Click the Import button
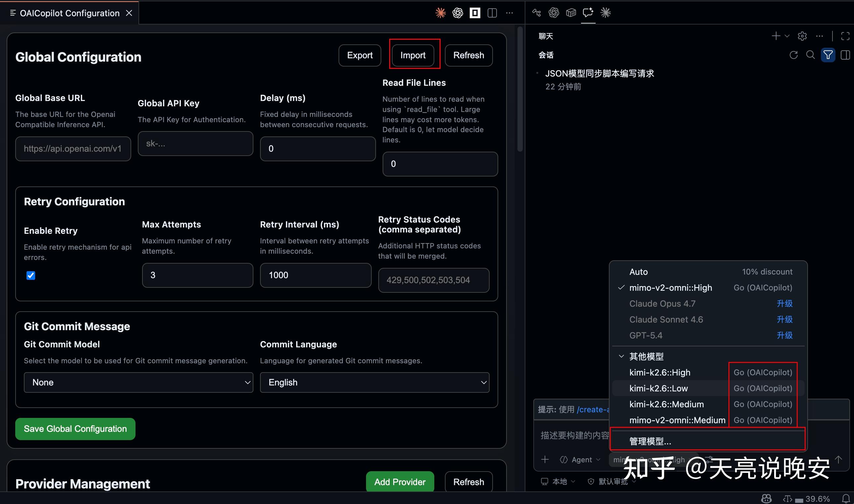The height and width of the screenshot is (504, 854). (x=413, y=55)
